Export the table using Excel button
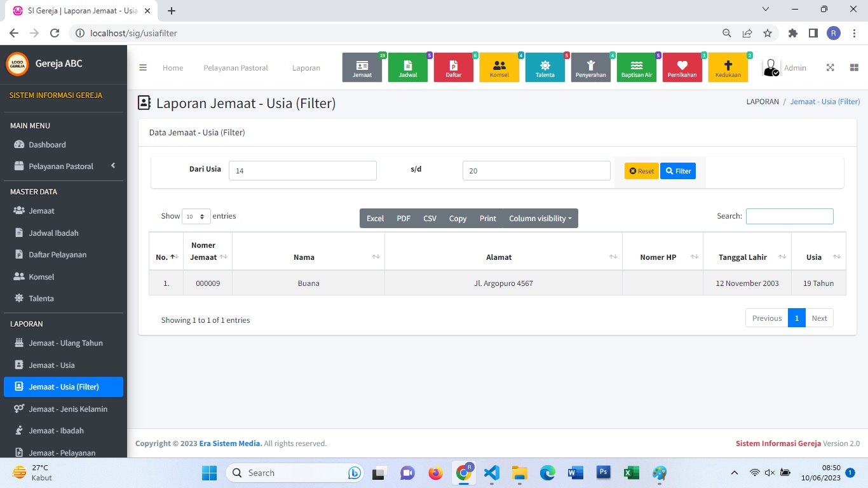Image resolution: width=868 pixels, height=488 pixels. (375, 219)
